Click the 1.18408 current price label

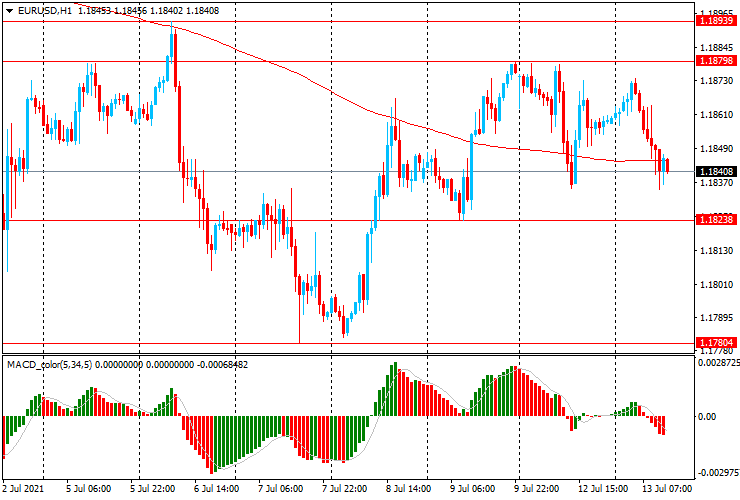click(x=716, y=172)
